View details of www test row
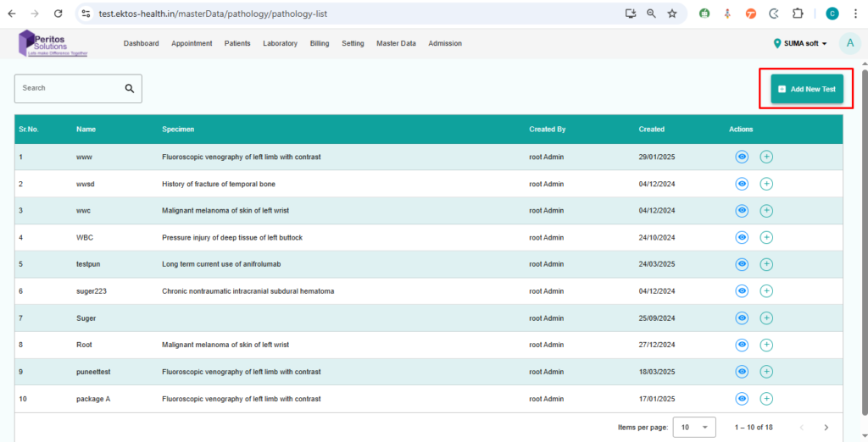The width and height of the screenshot is (868, 442). [x=742, y=157]
